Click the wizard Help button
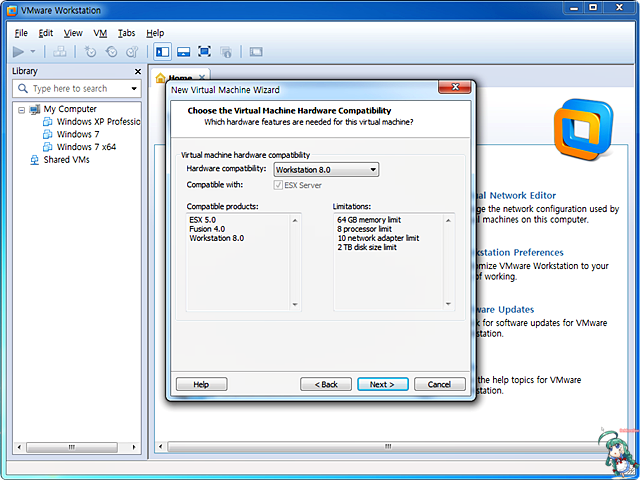Screen dimensions: 640x480 201,384
